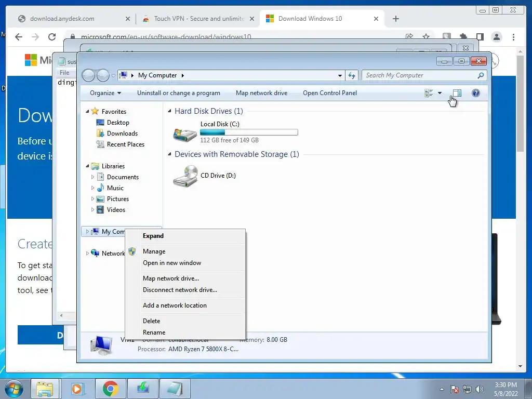Select Recent Places under Favorites
Screen dimensions: 532x399
(126, 144)
